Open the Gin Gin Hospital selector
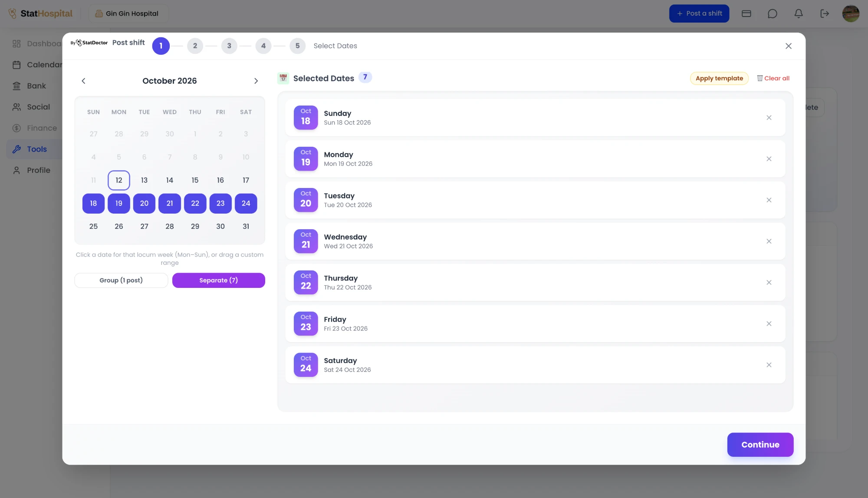This screenshot has width=868, height=498. 128,13
